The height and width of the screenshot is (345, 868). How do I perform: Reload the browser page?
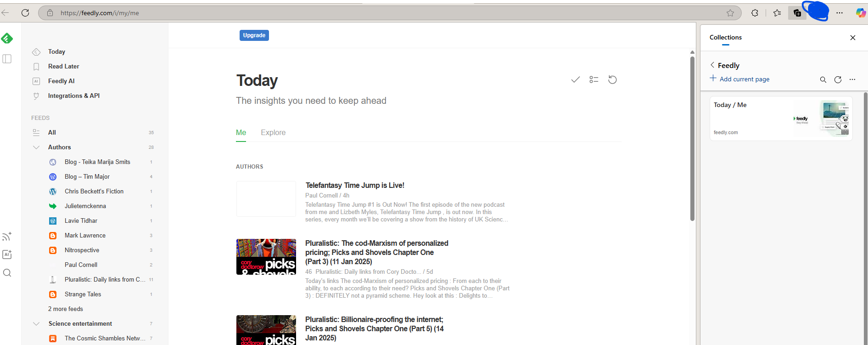tap(25, 13)
